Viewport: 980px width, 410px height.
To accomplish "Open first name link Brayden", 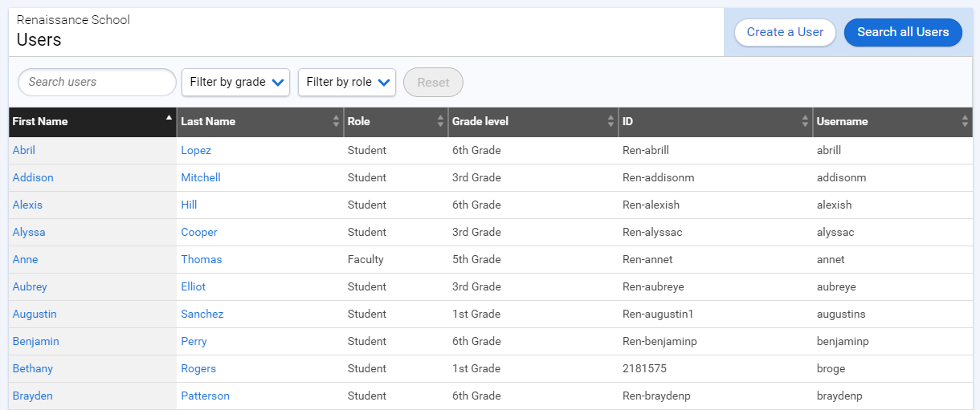I will [33, 396].
